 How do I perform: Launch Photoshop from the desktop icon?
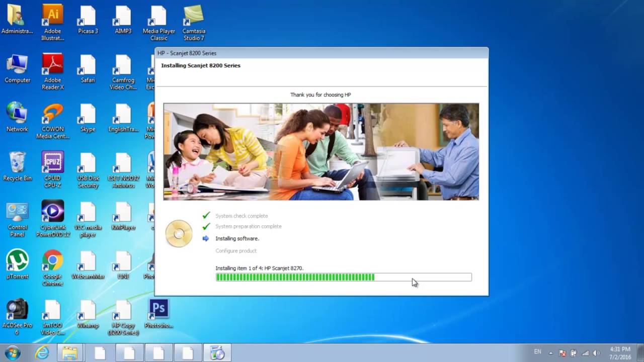[x=158, y=314]
